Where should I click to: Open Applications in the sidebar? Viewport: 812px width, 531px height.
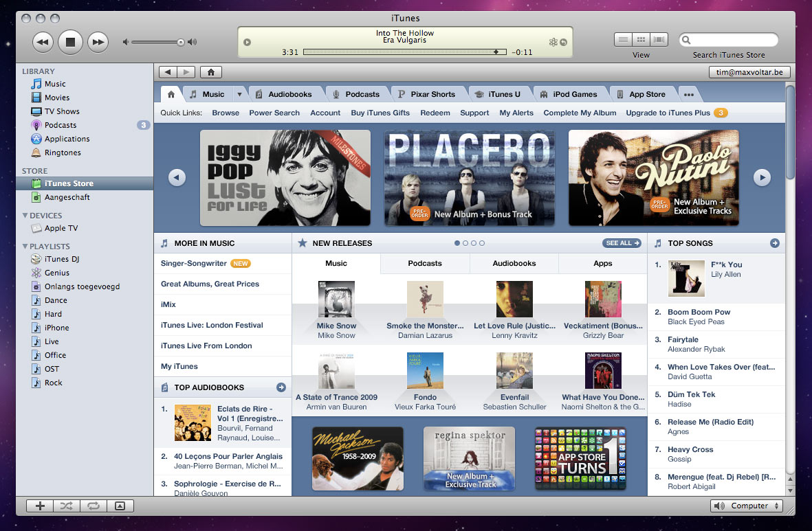[67, 139]
